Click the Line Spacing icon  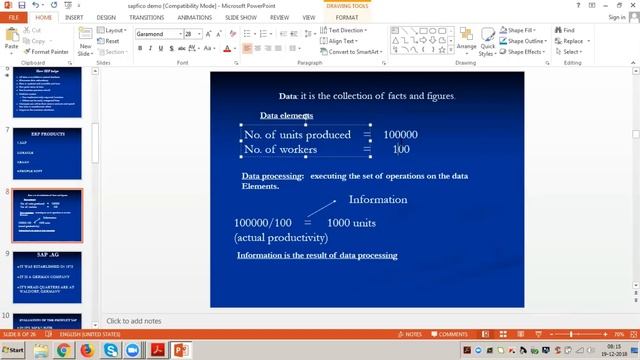coord(309,34)
